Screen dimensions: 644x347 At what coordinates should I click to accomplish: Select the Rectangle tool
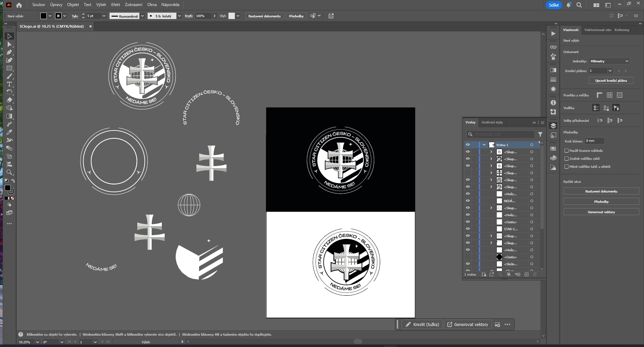[9, 68]
